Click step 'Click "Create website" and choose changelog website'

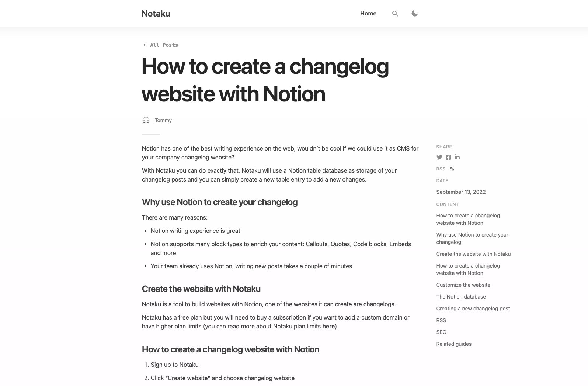tap(223, 378)
